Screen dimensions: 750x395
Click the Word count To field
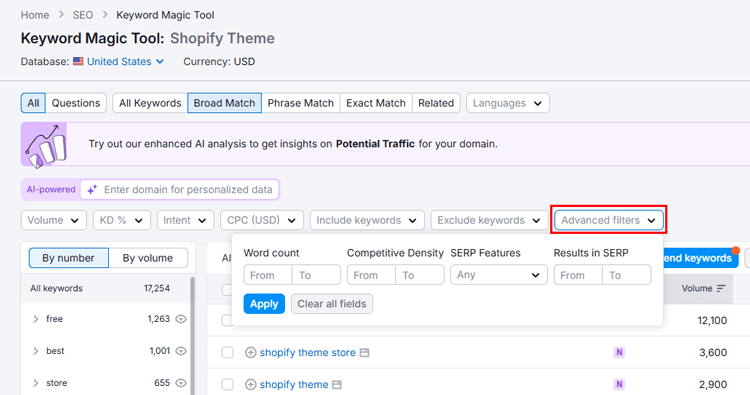point(316,275)
